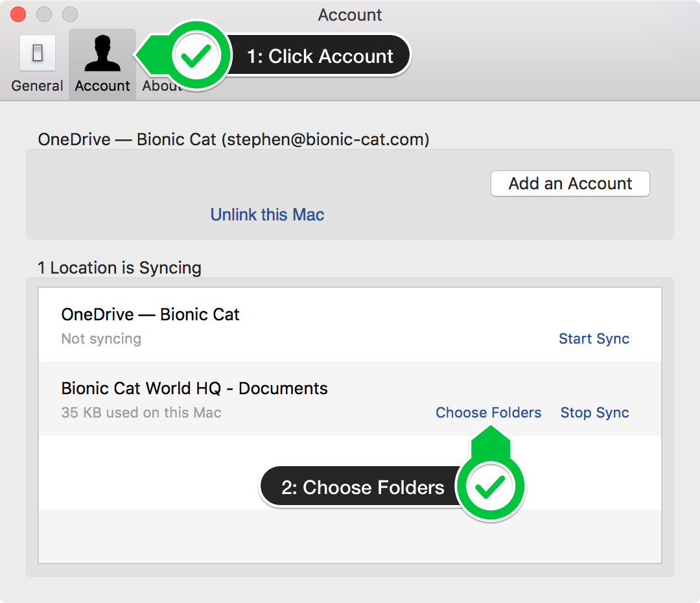The height and width of the screenshot is (603, 700).
Task: Select the OneDrive — Bionic Cat location row
Action: [x=350, y=325]
